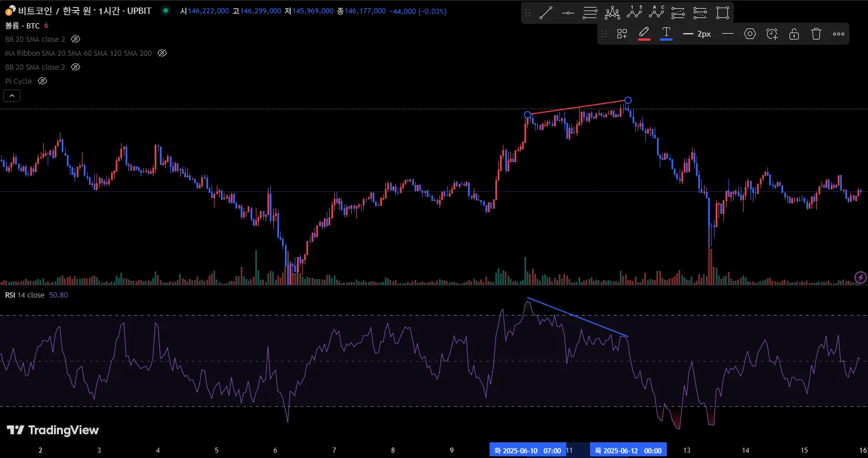Click the RSI value 50.80
This screenshot has width=868, height=458.
tap(59, 295)
